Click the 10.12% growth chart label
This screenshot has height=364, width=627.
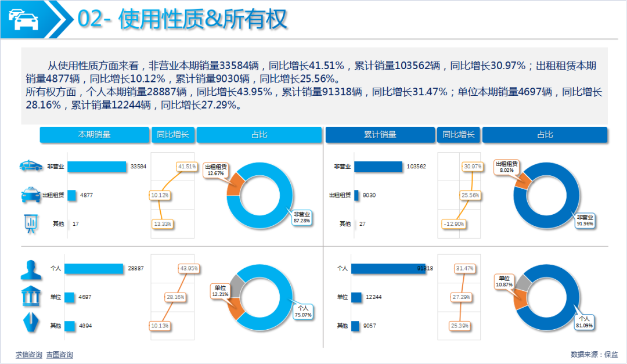160,195
